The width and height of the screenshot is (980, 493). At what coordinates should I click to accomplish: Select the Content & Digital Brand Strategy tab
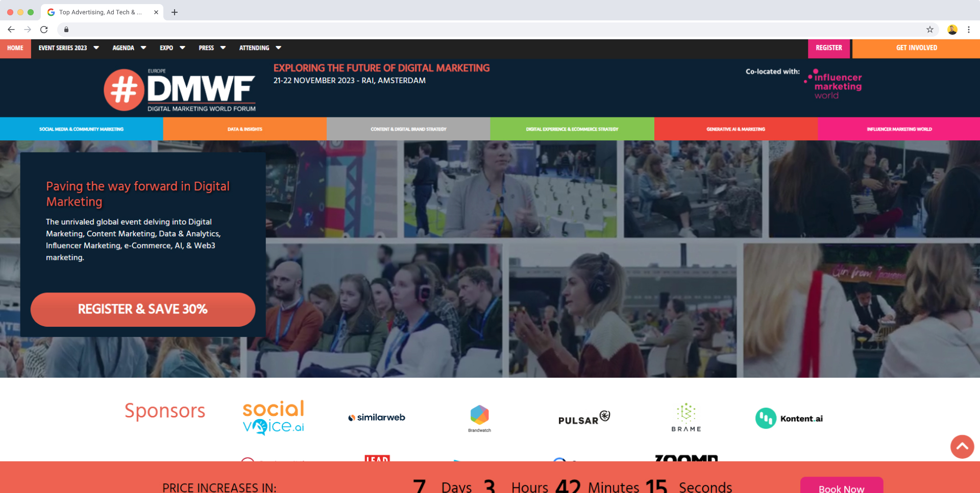coord(408,129)
